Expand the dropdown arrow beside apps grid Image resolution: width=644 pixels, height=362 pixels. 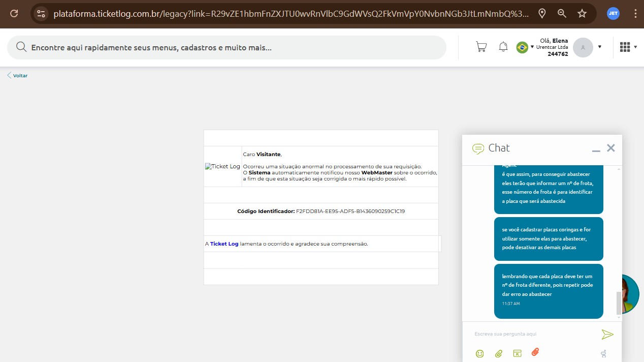[x=635, y=47]
